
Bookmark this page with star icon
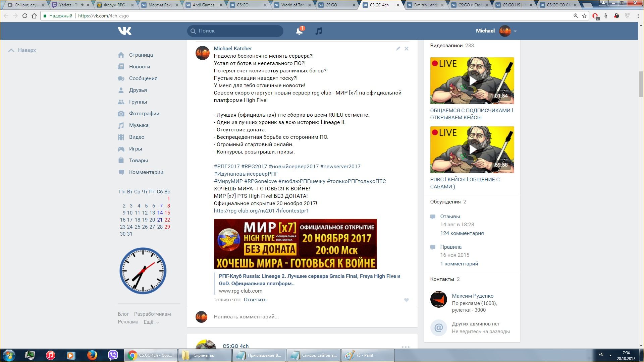coord(584,16)
